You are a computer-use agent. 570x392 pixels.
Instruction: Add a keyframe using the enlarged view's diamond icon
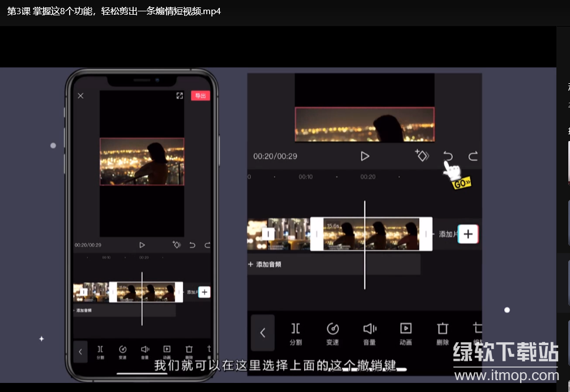pyautogui.click(x=422, y=156)
